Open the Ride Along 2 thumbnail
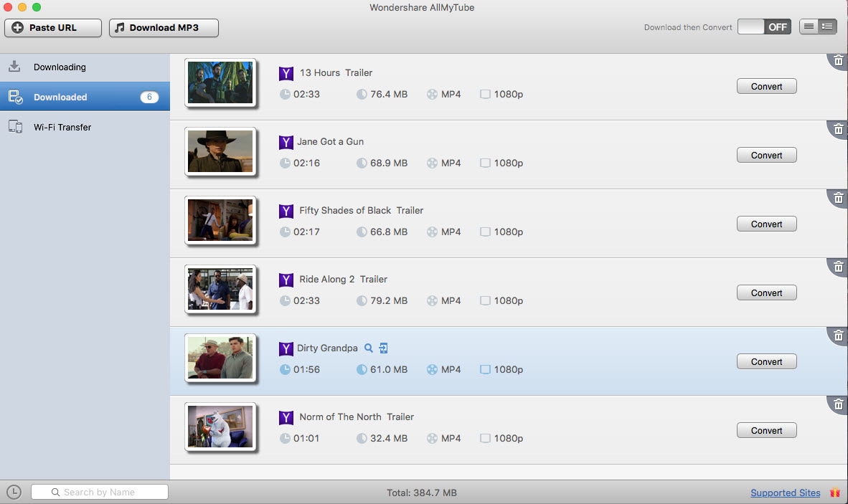This screenshot has height=504, width=848. click(x=220, y=289)
